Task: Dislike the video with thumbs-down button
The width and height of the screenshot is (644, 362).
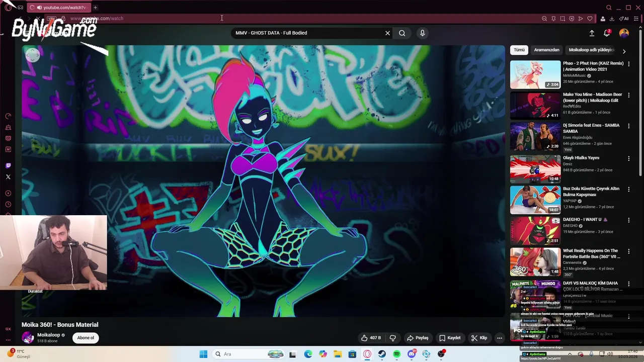Action: 393,338
